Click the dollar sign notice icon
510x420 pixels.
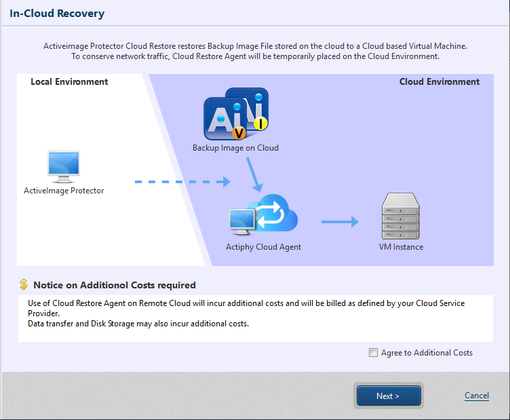(24, 285)
